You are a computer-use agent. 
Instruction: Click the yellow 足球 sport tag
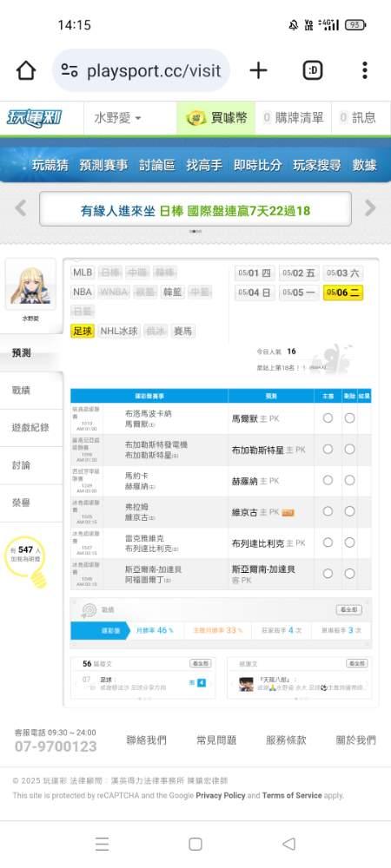click(x=83, y=332)
